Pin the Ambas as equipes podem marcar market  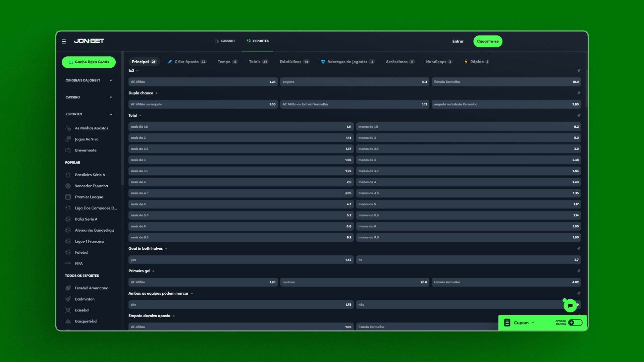tap(579, 294)
